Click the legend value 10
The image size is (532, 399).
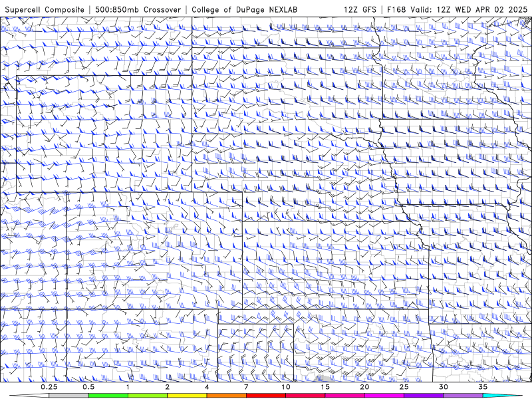[x=286, y=387]
